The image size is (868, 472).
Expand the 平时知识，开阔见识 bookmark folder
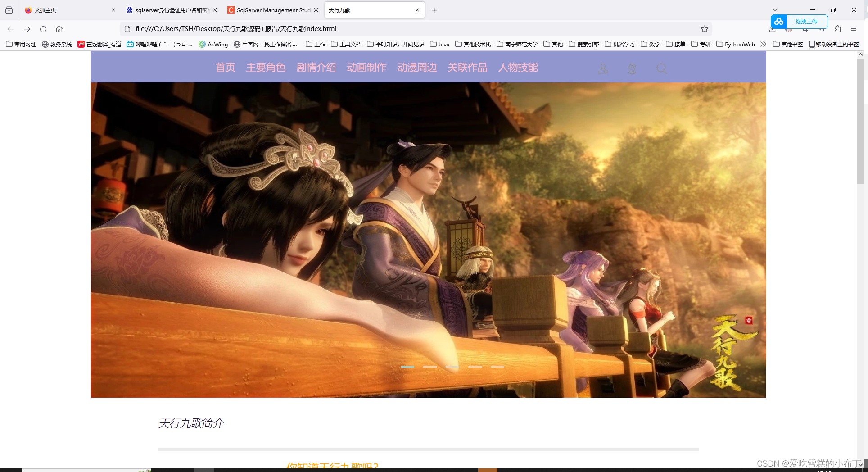pyautogui.click(x=395, y=44)
